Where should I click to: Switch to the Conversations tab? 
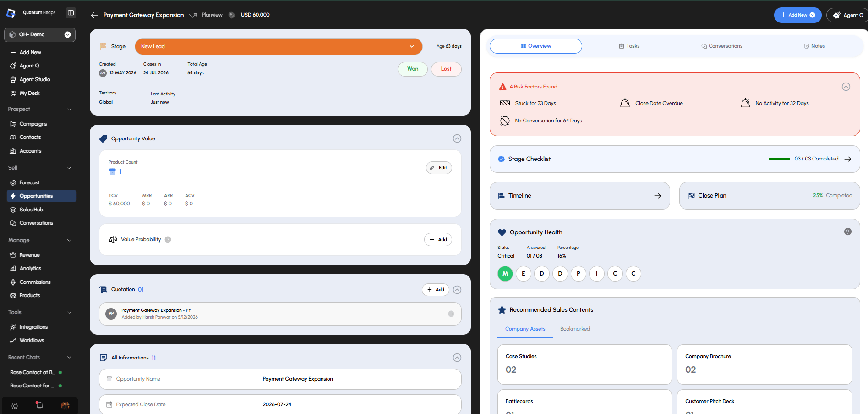[x=722, y=46]
